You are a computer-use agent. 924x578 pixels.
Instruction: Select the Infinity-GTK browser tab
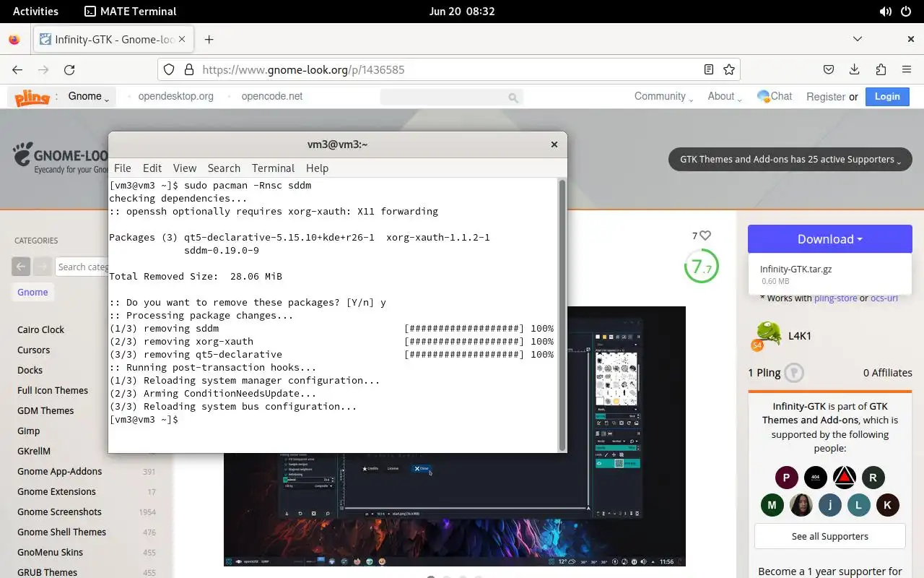point(114,40)
